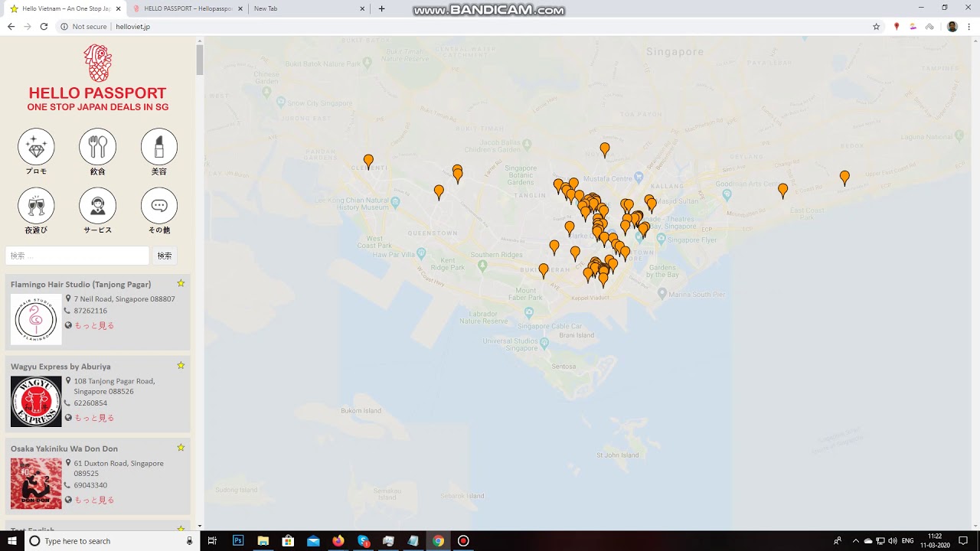Click the Windows taskbar search box
This screenshot has height=551, width=980.
coord(112,540)
